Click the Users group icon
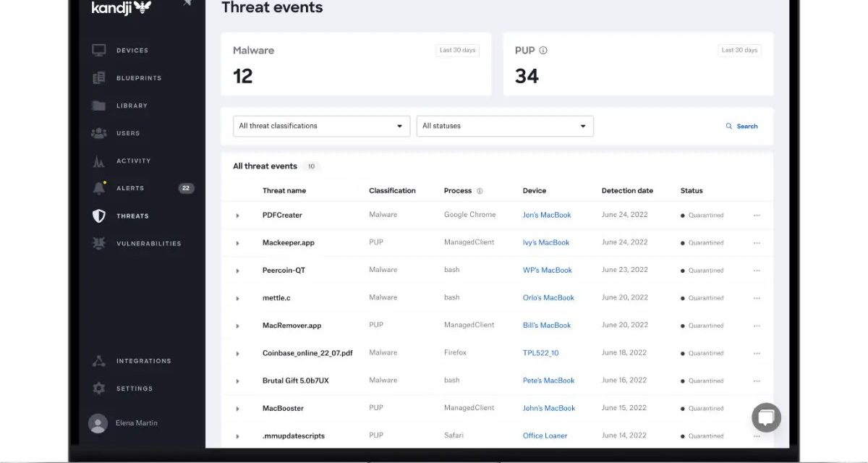The image size is (868, 463). click(x=99, y=133)
